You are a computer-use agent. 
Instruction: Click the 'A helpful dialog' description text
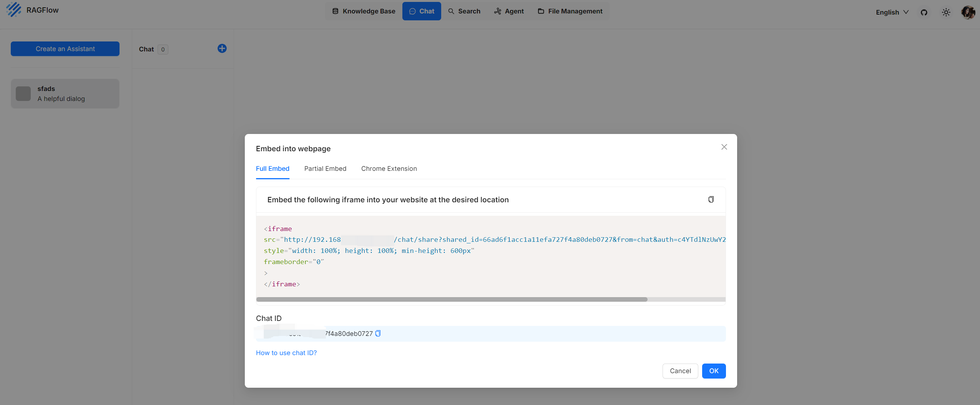pos(61,99)
